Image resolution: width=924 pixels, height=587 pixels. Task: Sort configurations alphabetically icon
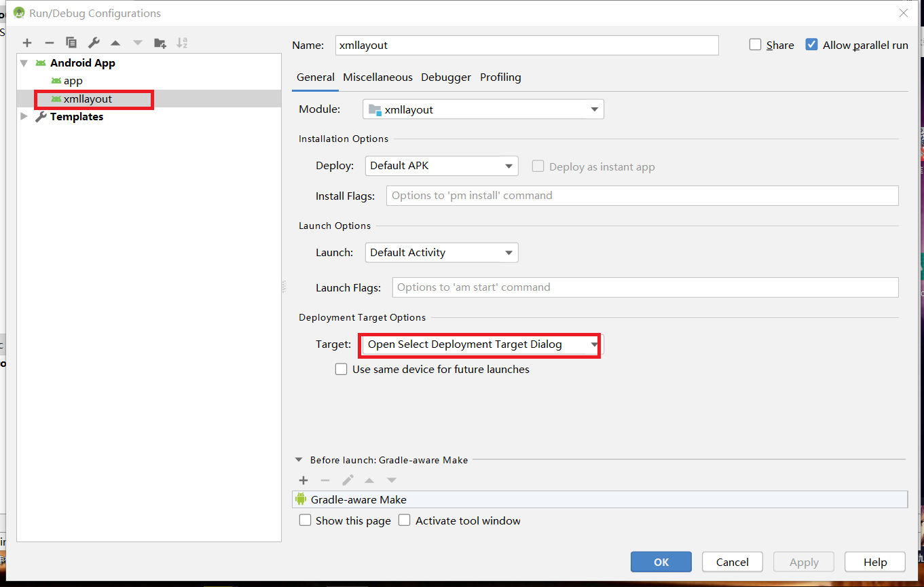182,43
